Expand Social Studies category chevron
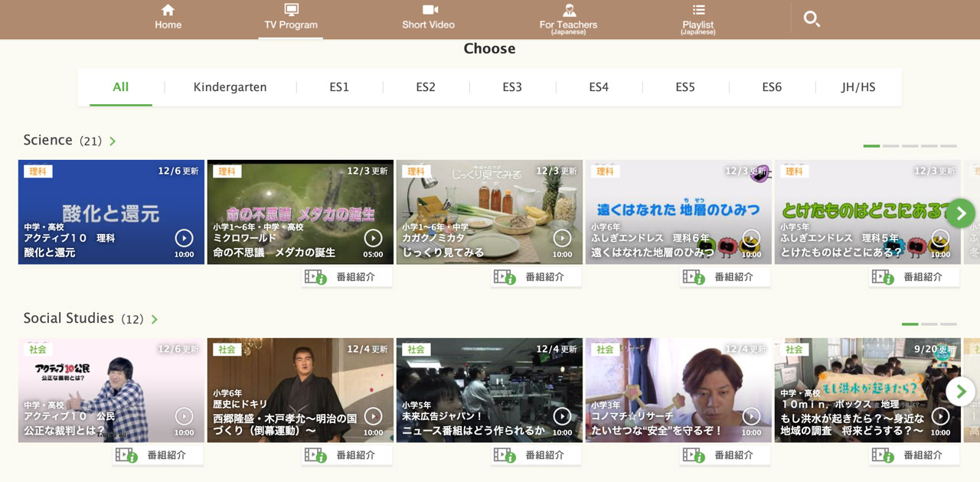This screenshot has width=980, height=482. [155, 320]
